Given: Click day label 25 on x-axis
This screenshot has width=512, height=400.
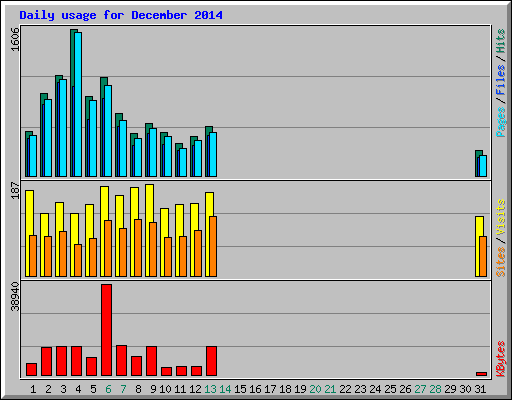Looking at the screenshot, I should 390,389.
